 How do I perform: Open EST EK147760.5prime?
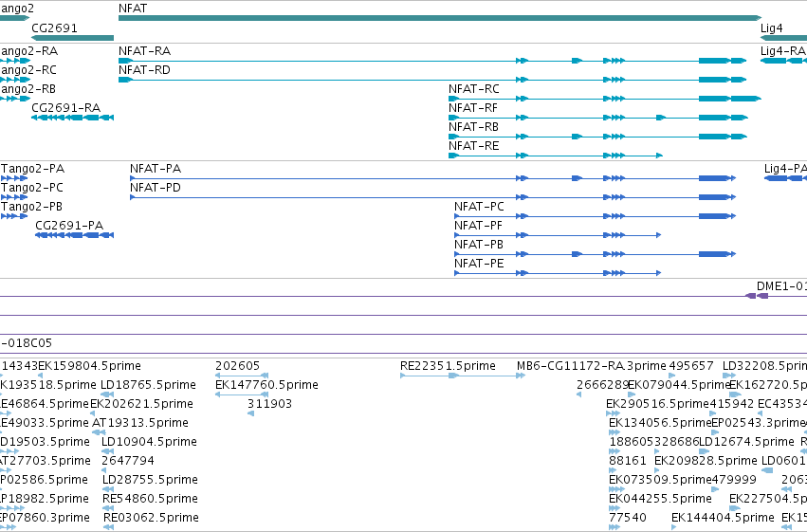(x=266, y=385)
